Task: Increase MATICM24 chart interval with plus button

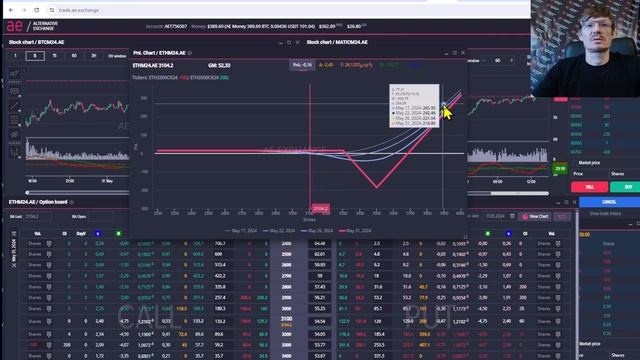Action: pos(511,60)
